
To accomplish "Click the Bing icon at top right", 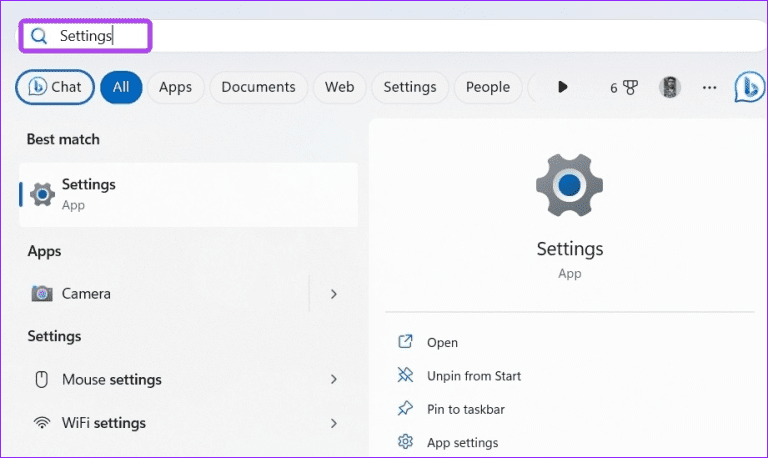I will tap(749, 87).
